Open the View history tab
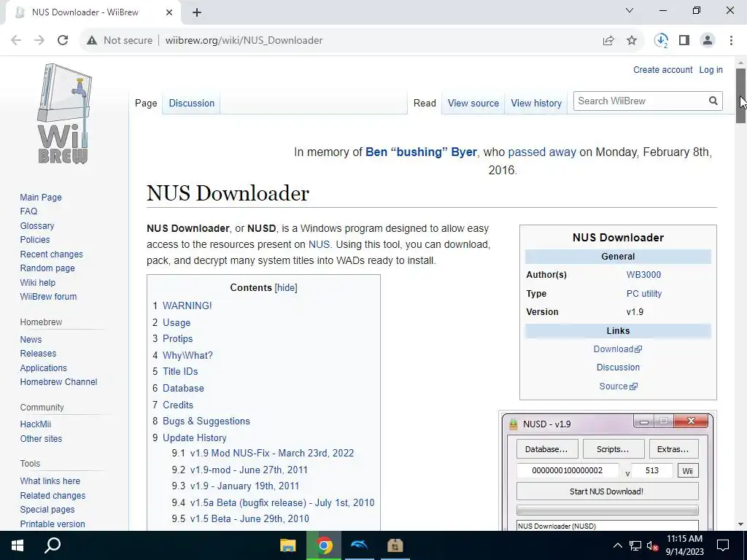Viewport: 747px width, 560px height. pyautogui.click(x=536, y=103)
